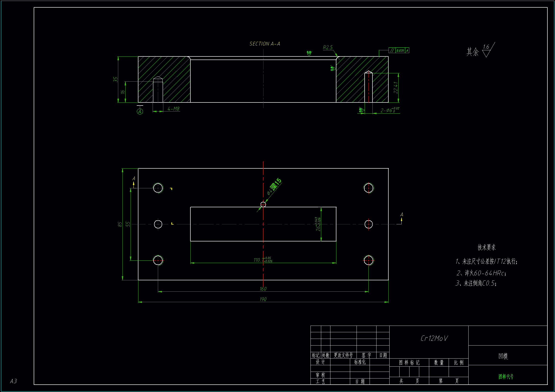Click the SECTION A-A title text
Image resolution: width=555 pixels, height=392 pixels.
[x=264, y=44]
